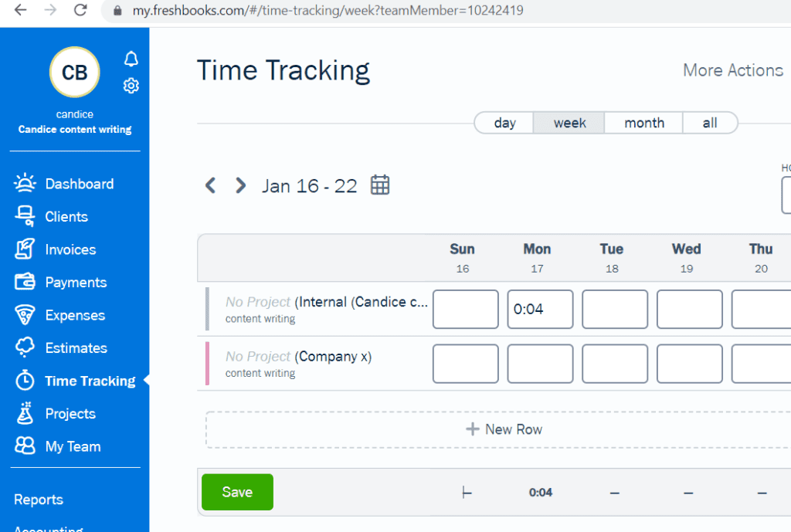This screenshot has width=791, height=532.
Task: Go to previous week with left chevron
Action: (209, 185)
